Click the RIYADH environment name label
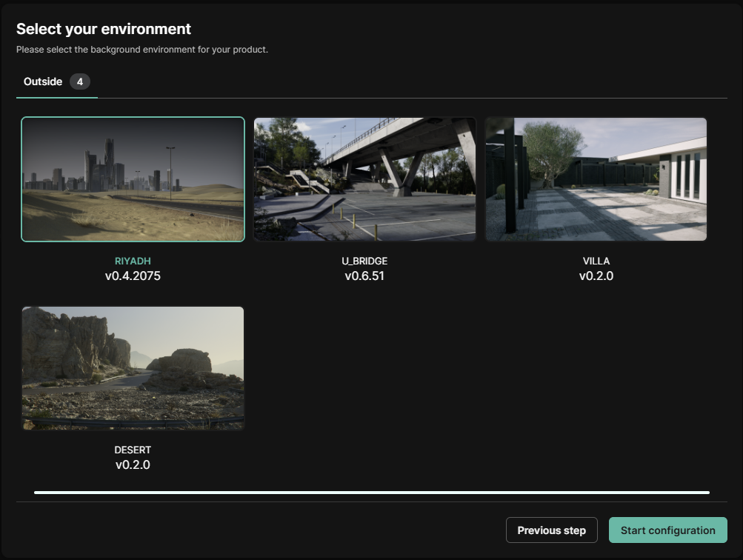Screen dimensions: 743x560 coord(133,261)
